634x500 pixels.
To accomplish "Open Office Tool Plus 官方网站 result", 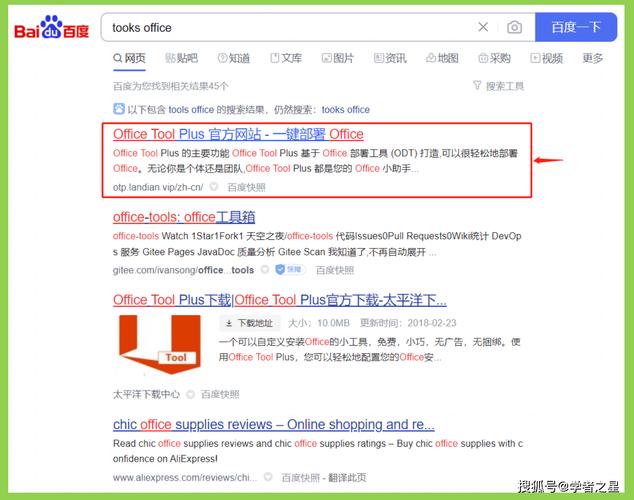I will 238,134.
